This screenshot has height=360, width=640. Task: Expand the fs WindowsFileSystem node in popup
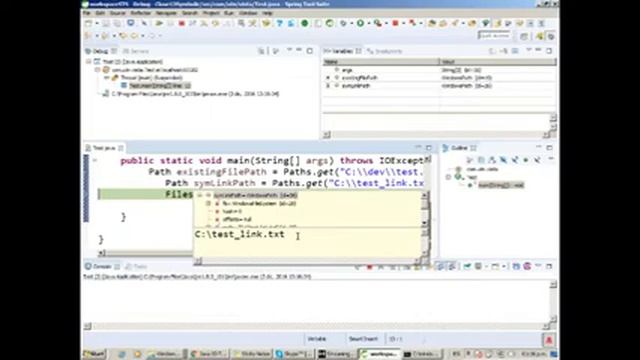(208, 203)
